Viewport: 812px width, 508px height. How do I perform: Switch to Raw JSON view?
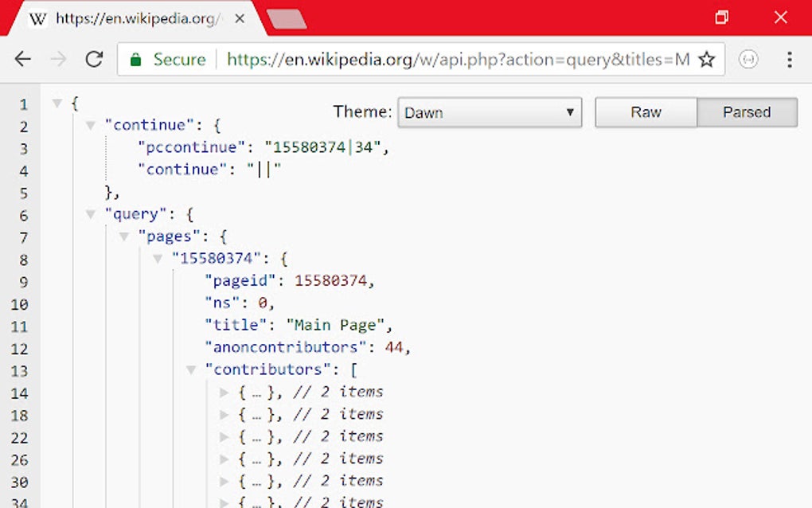coord(646,112)
